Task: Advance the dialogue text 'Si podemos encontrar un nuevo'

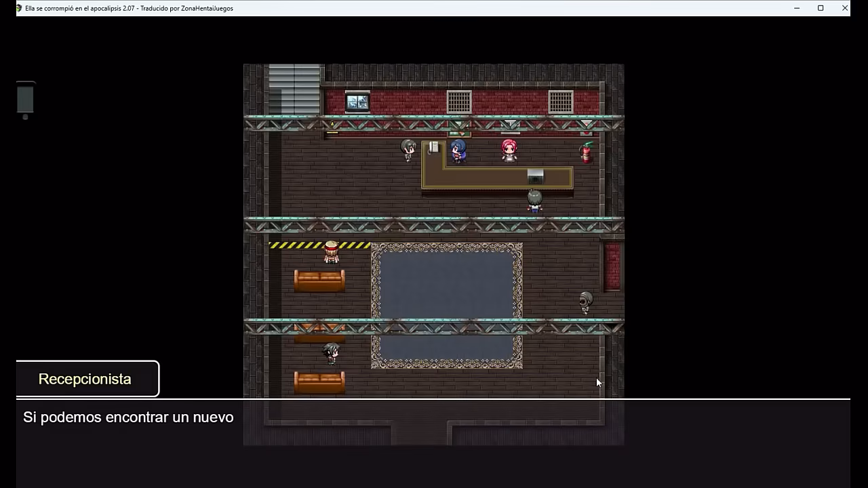Action: [x=433, y=442]
